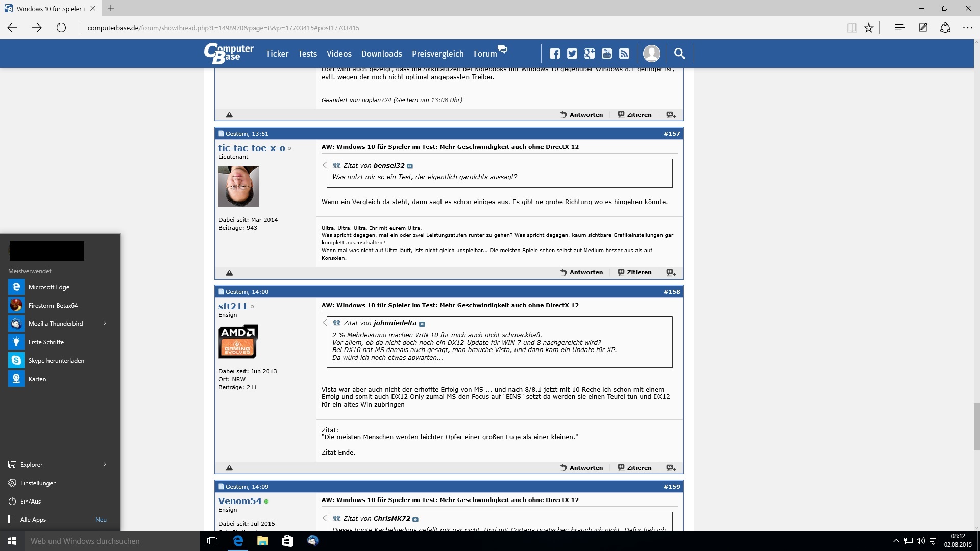The image size is (980, 551).
Task: Expand Explorer submenu arrow in Start
Action: point(105,465)
